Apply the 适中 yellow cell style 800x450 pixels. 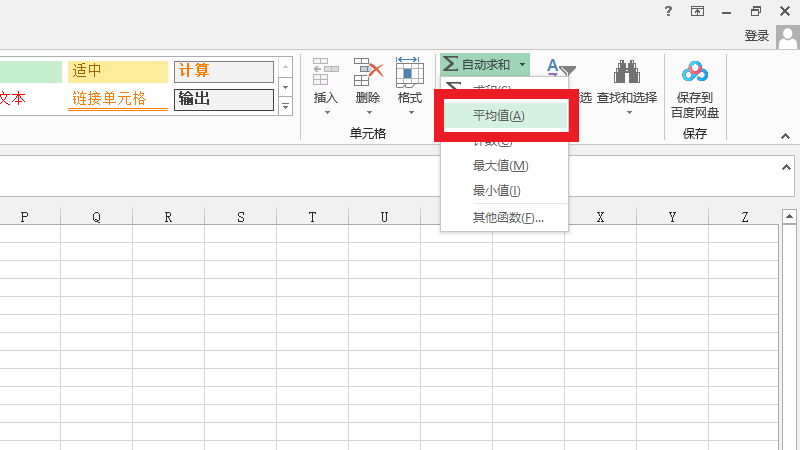[118, 72]
